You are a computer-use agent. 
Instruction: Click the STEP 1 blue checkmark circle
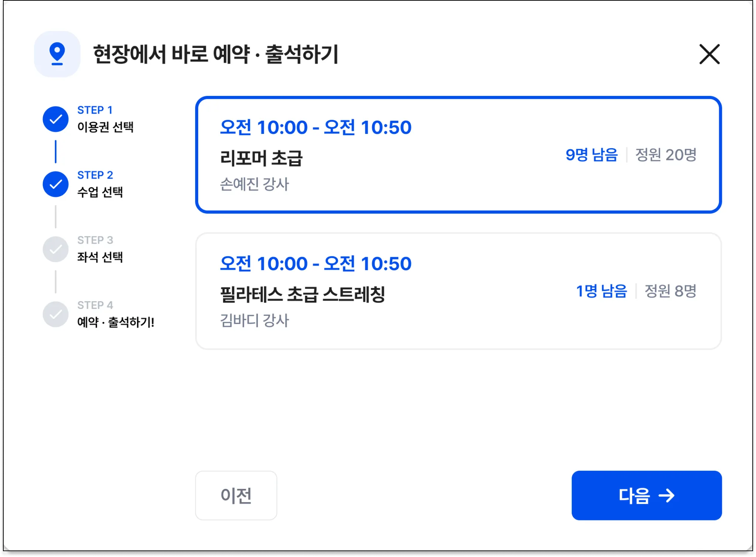click(55, 119)
